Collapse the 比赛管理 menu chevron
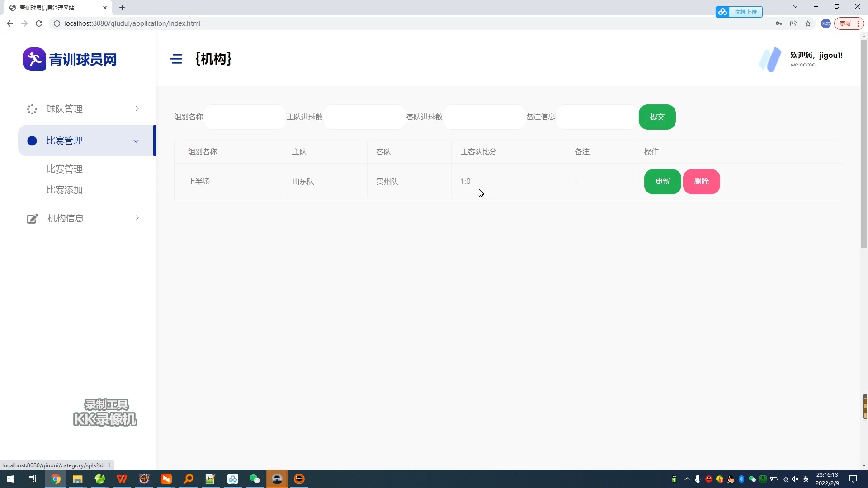The image size is (868, 488). point(136,141)
